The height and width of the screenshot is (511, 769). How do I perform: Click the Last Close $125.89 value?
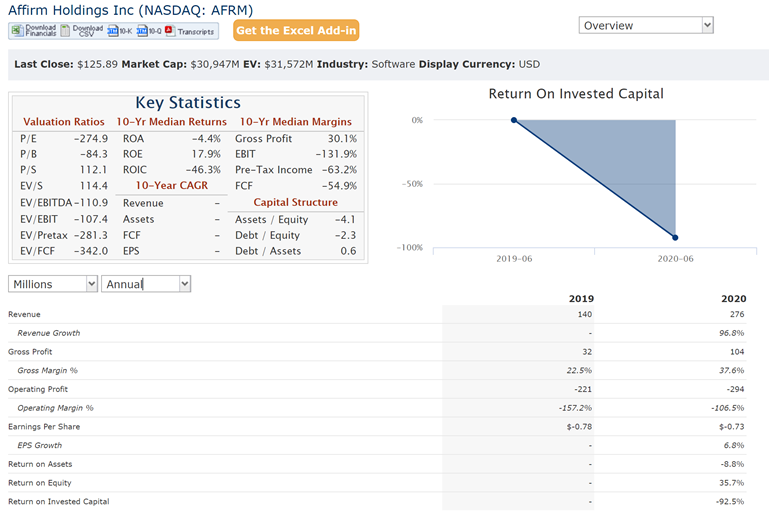coord(97,64)
